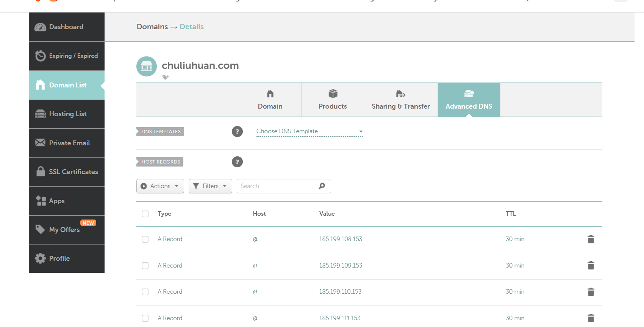Click 30 min TTL of 185.199.109.153 row
Screen dimensions: 644x327
tap(515, 266)
